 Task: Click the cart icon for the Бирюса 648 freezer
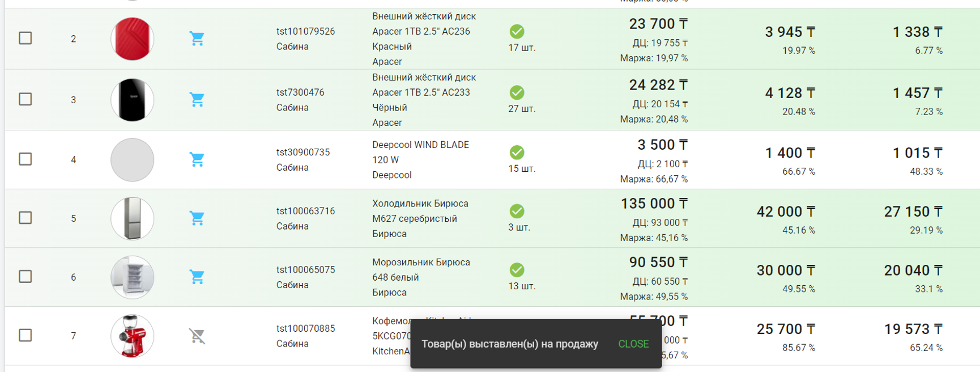197,277
